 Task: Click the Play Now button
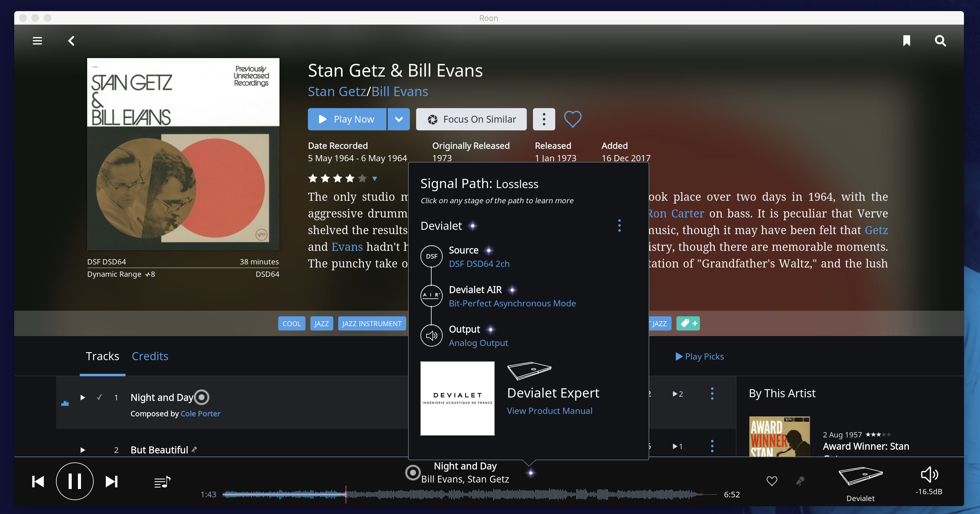(347, 119)
